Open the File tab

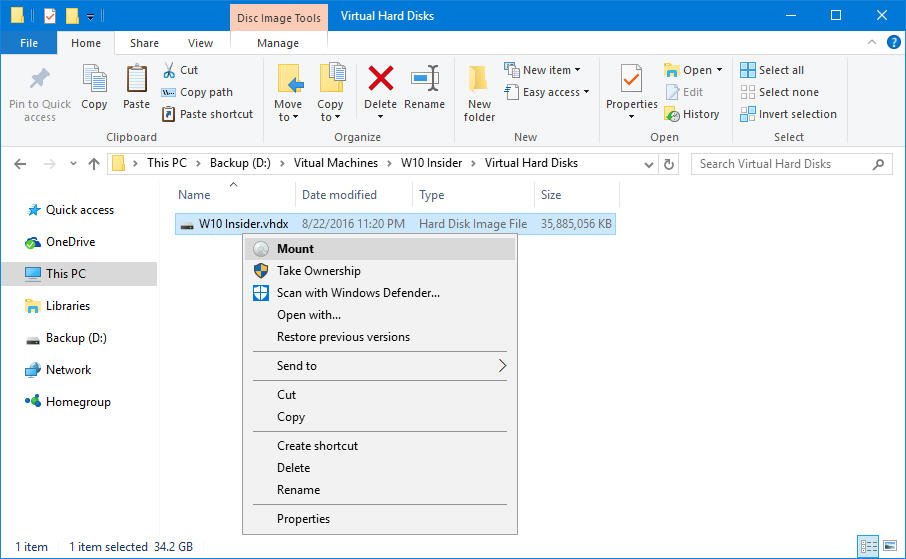29,43
